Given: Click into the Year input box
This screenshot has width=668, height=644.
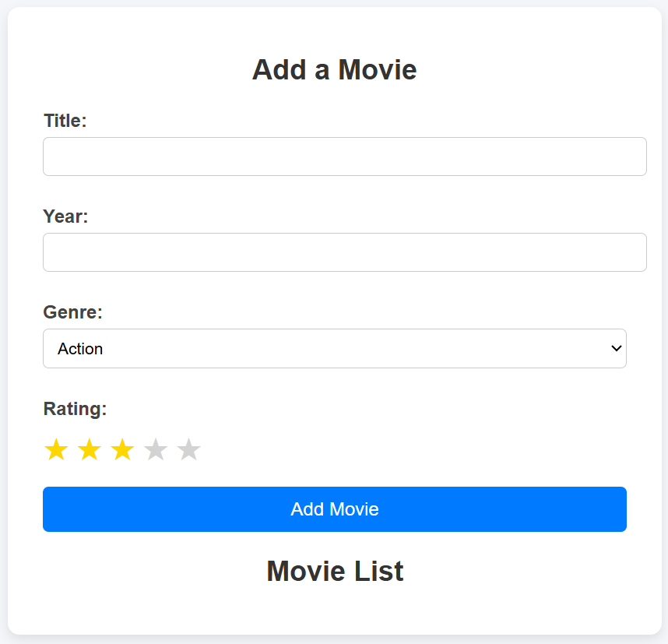Looking at the screenshot, I should (x=344, y=252).
